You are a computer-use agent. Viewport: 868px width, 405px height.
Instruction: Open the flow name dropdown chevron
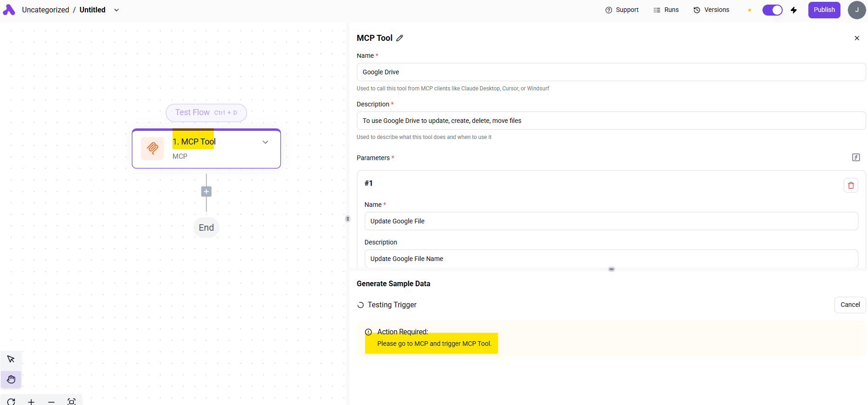coord(117,10)
